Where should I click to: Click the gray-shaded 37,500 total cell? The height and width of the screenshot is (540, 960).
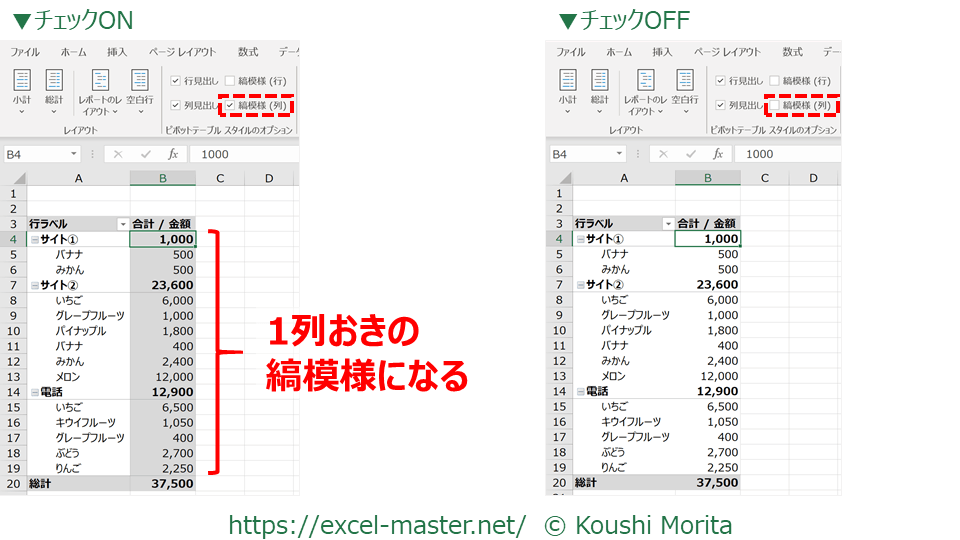163,483
